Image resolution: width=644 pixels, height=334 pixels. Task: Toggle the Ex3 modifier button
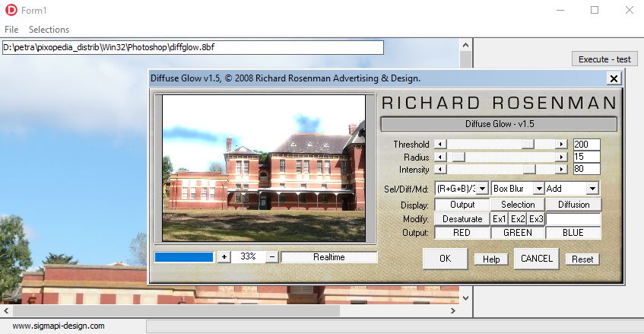tap(536, 219)
